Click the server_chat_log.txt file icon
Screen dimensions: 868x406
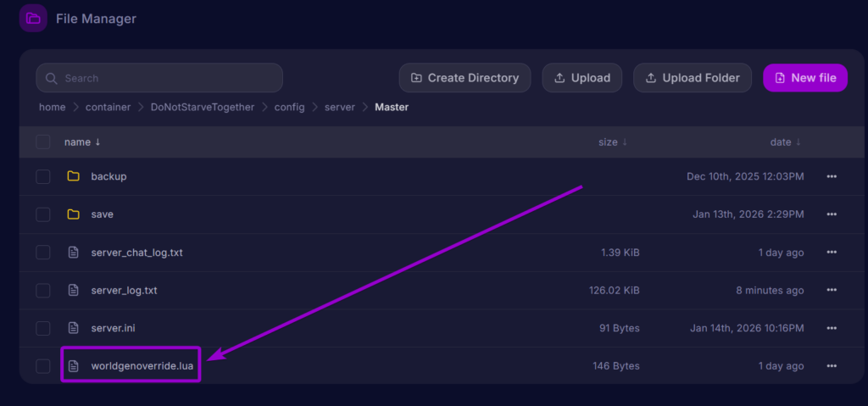coord(73,253)
